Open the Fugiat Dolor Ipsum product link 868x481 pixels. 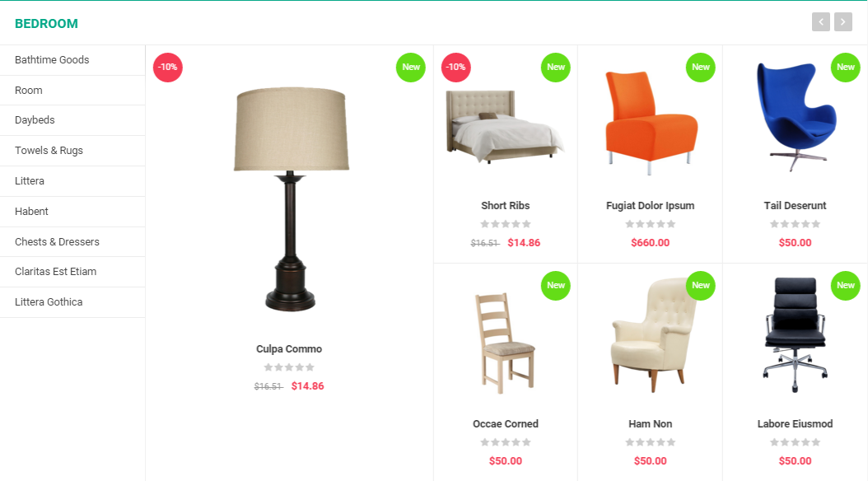tap(650, 206)
